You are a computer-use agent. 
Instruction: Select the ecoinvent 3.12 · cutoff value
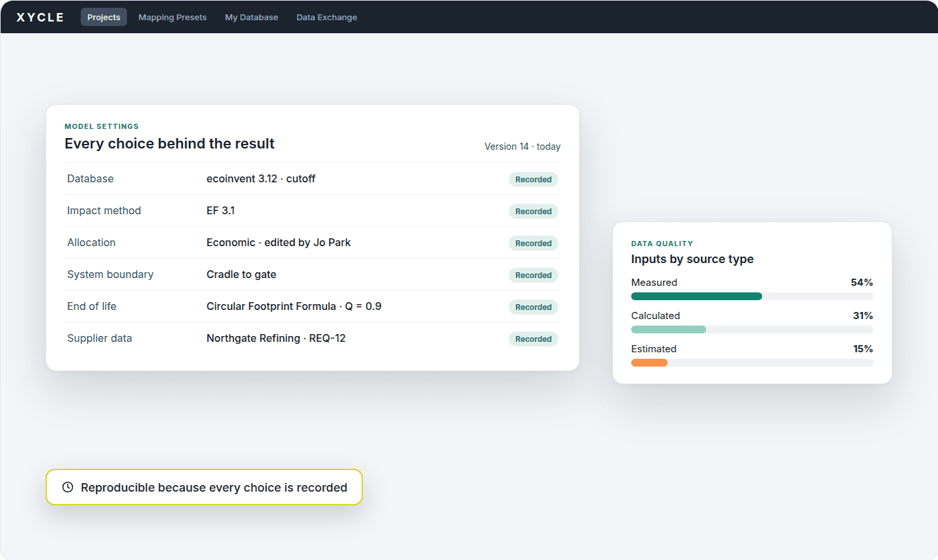tap(261, 178)
